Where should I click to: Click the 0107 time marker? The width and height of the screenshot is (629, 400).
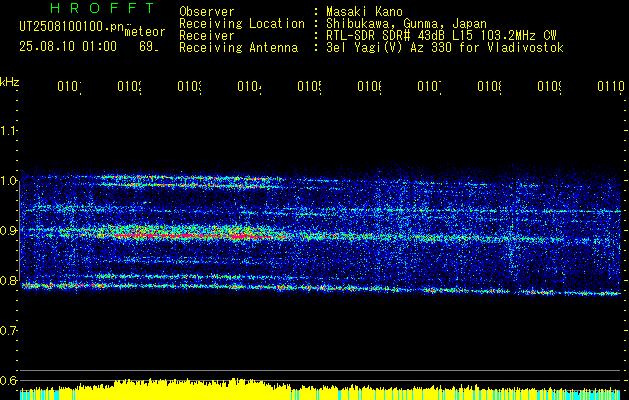[430, 87]
